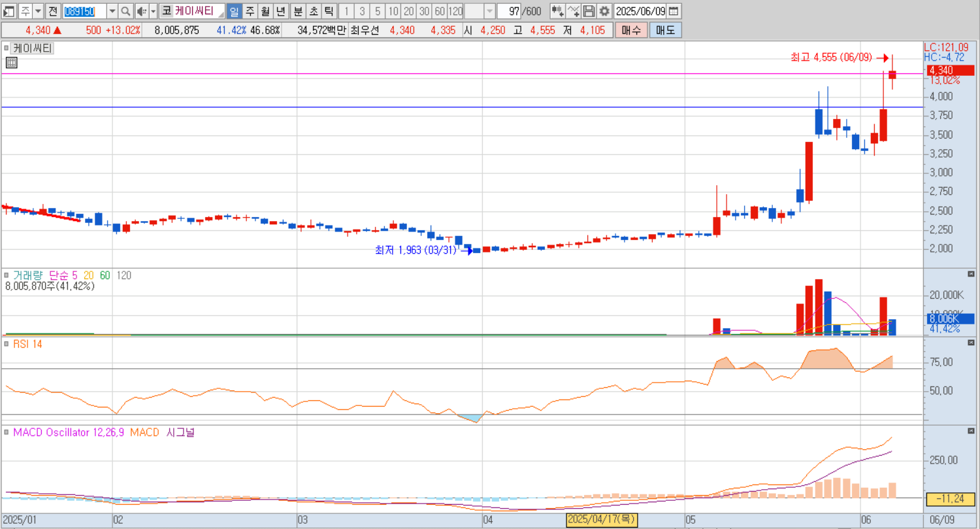Click the 거래량 volume pane label
This screenshot has width=980, height=529.
[27, 275]
